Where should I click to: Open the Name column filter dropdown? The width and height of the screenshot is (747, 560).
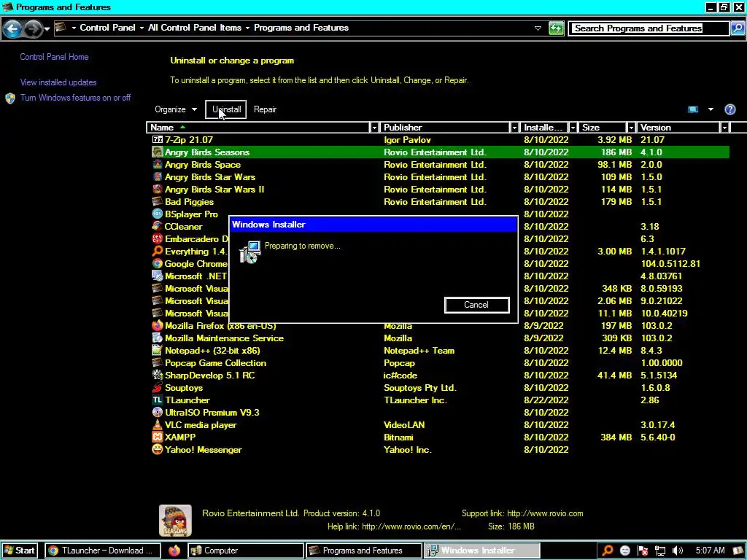tap(374, 128)
